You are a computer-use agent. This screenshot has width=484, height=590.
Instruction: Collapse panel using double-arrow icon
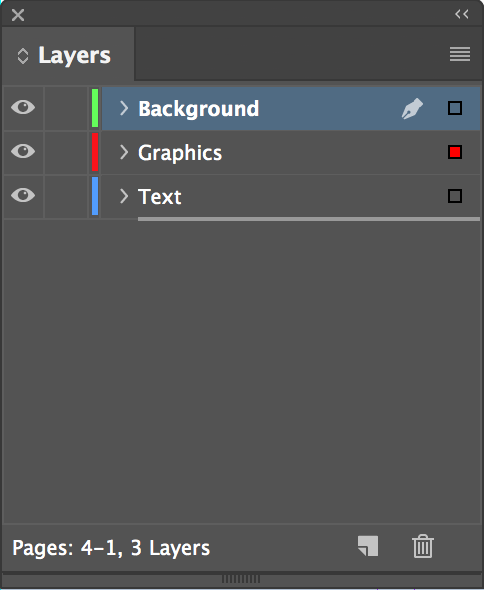pos(462,14)
